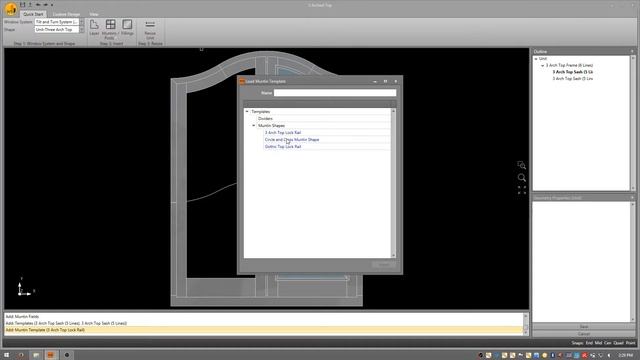Switch to the Custom Design tab
Image resolution: width=640 pixels, height=360 pixels.
pos(66,14)
